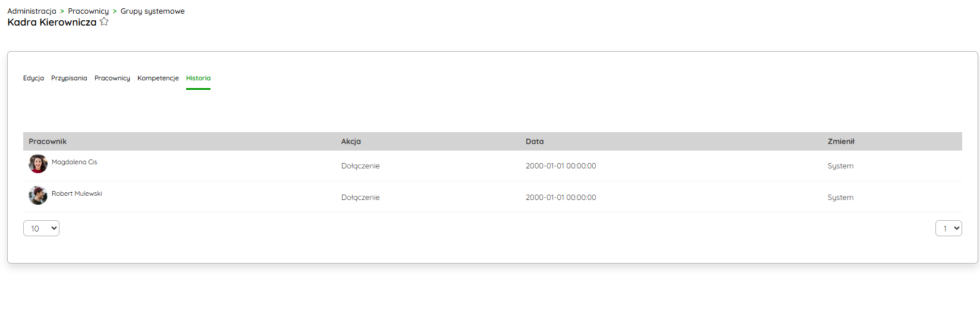Image resolution: width=980 pixels, height=316 pixels.
Task: Open the rows-per-page dropdown showing 10
Action: pos(41,229)
